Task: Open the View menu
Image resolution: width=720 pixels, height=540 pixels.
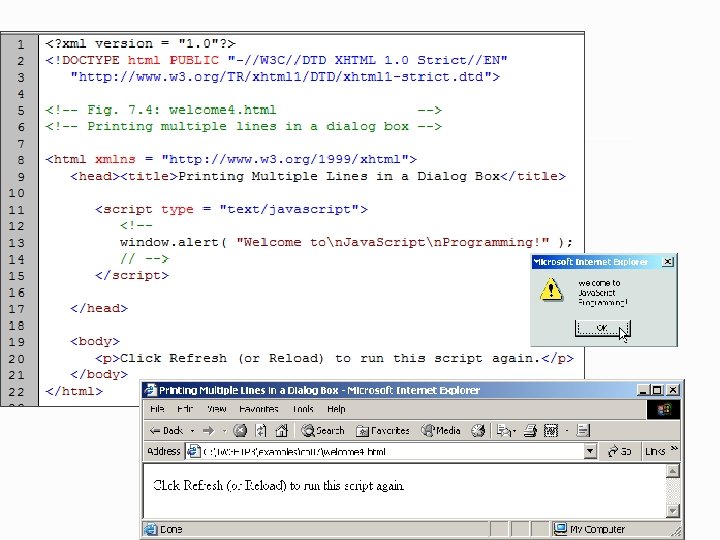Action: click(216, 409)
